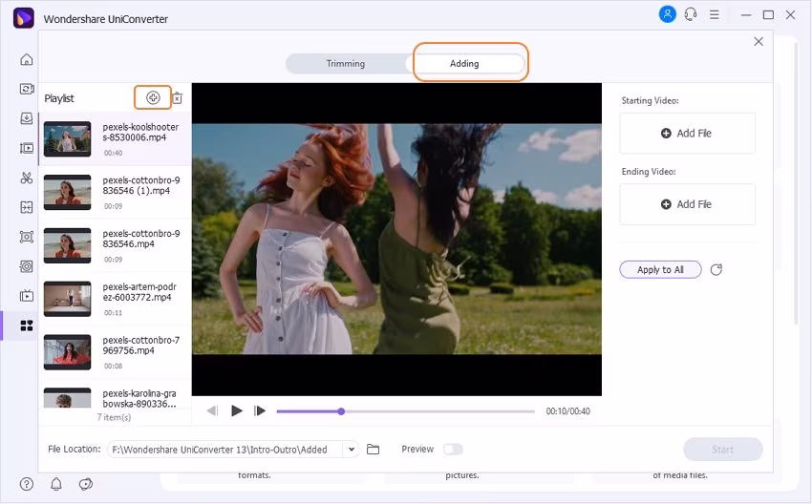Add a Starting Video file
Screen dimensions: 812x504
(687, 133)
